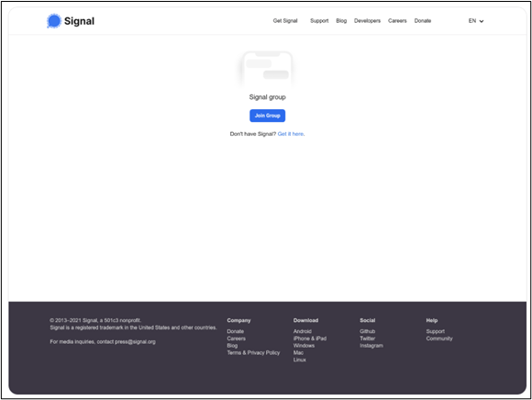Select Linux download link
This screenshot has height=400, width=532.
(299, 360)
